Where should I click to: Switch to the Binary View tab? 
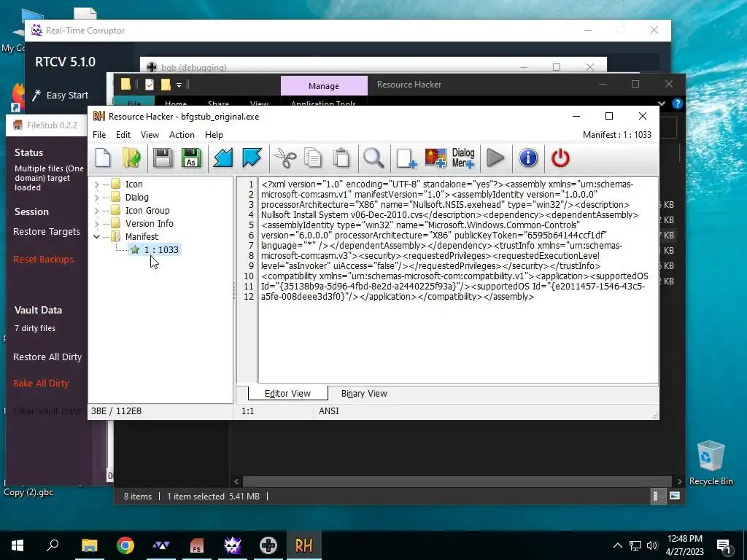[364, 393]
